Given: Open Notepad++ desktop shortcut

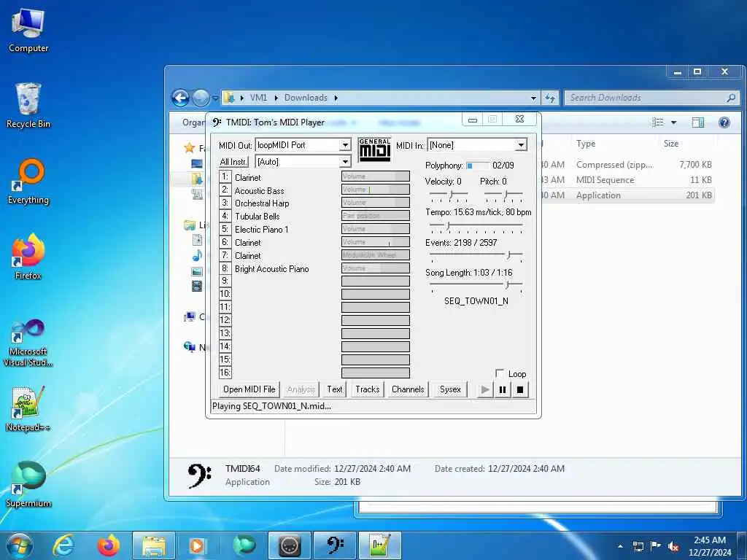Looking at the screenshot, I should coord(28,409).
